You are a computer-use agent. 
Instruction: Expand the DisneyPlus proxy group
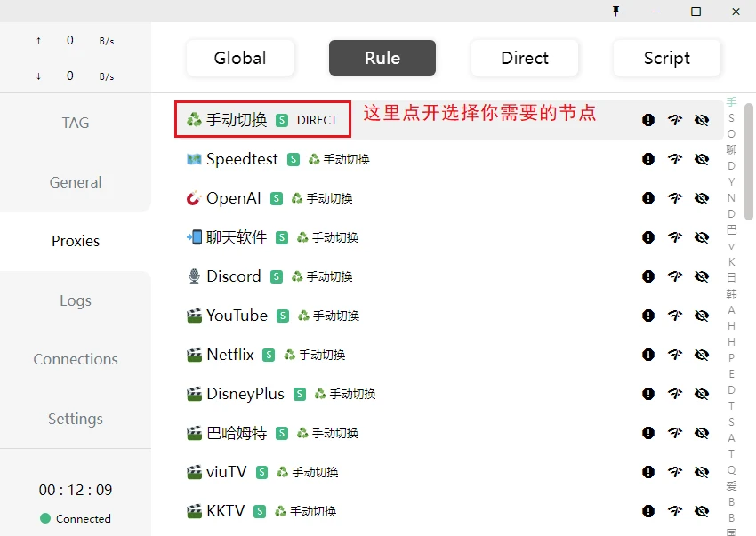pyautogui.click(x=448, y=394)
